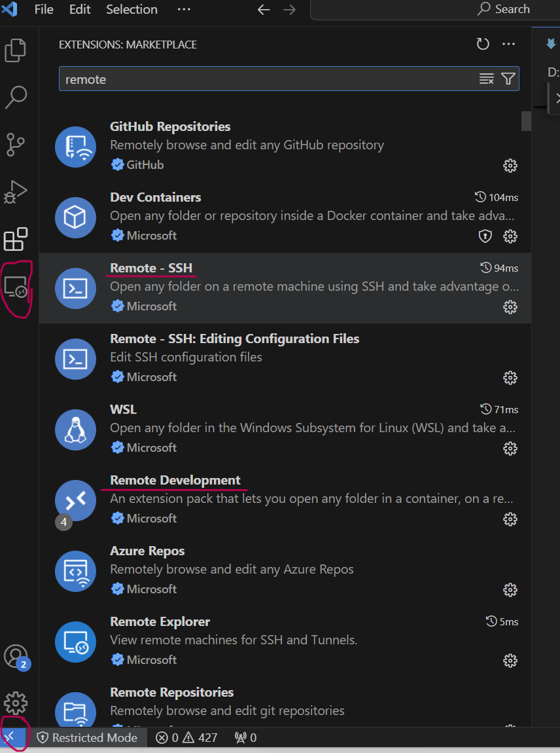Open Source Control view
This screenshot has height=753, width=560.
pos(15,144)
